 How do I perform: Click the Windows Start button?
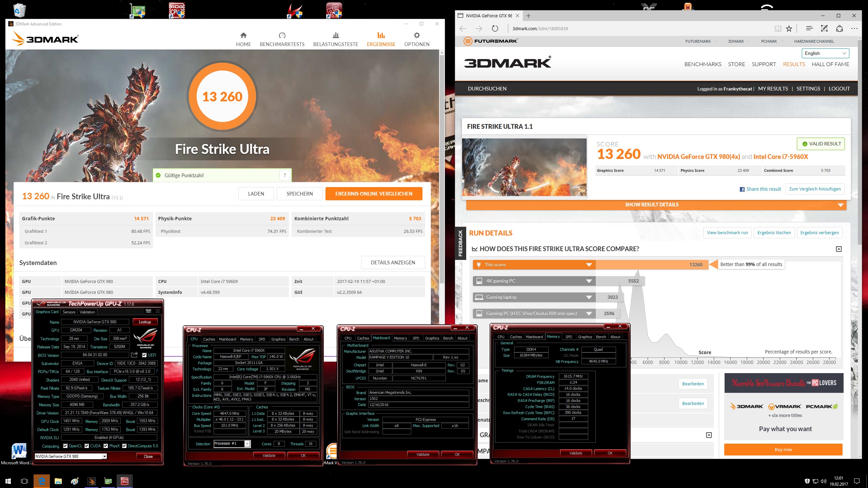click(8, 481)
